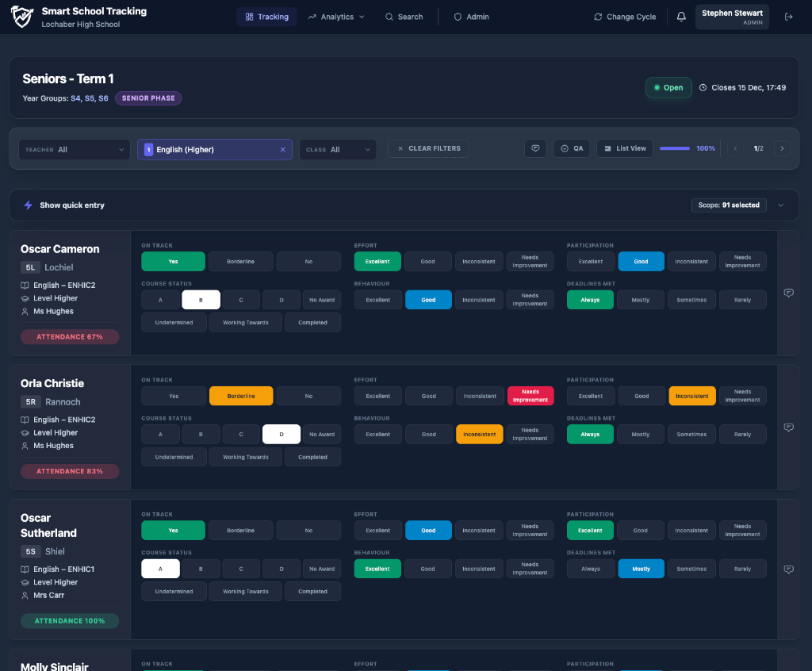
Task: Open comment icon for Oscar Sutherland
Action: 788,569
